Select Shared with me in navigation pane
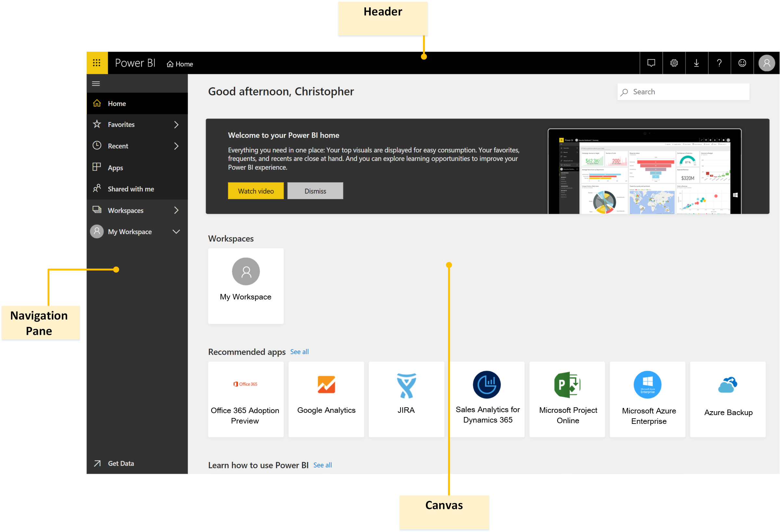Image resolution: width=780 pixels, height=532 pixels. point(137,189)
